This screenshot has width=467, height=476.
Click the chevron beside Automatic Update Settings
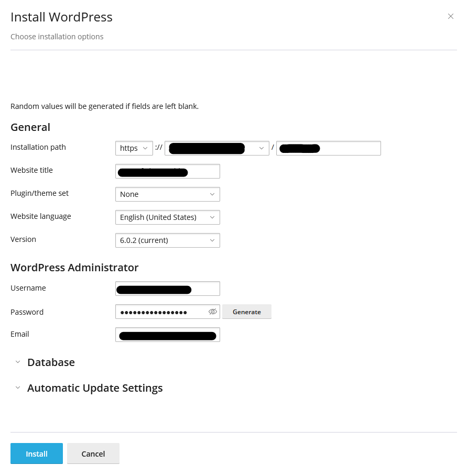tap(18, 388)
